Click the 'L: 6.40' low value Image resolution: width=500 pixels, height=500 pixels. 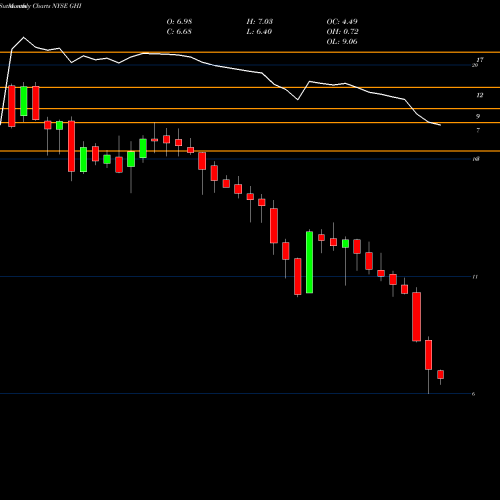(x=259, y=32)
